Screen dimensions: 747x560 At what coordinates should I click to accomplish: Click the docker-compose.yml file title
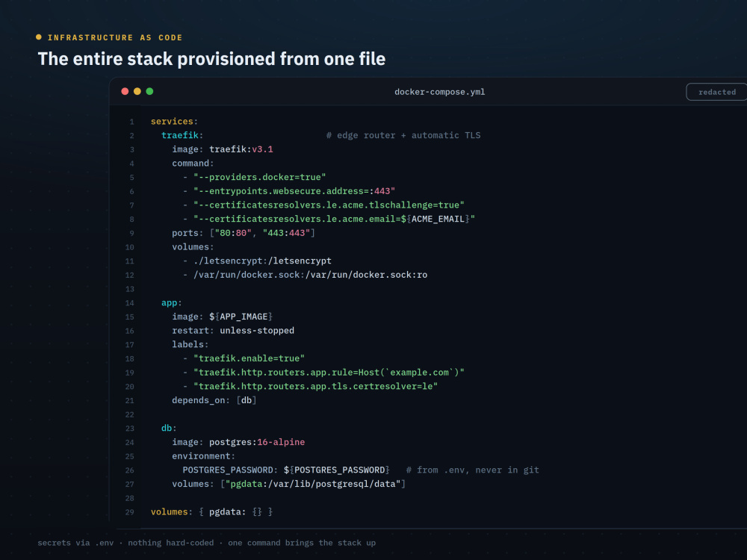440,92
